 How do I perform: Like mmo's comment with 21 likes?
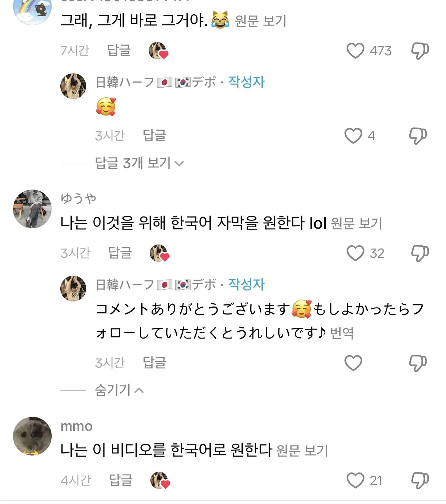(355, 480)
